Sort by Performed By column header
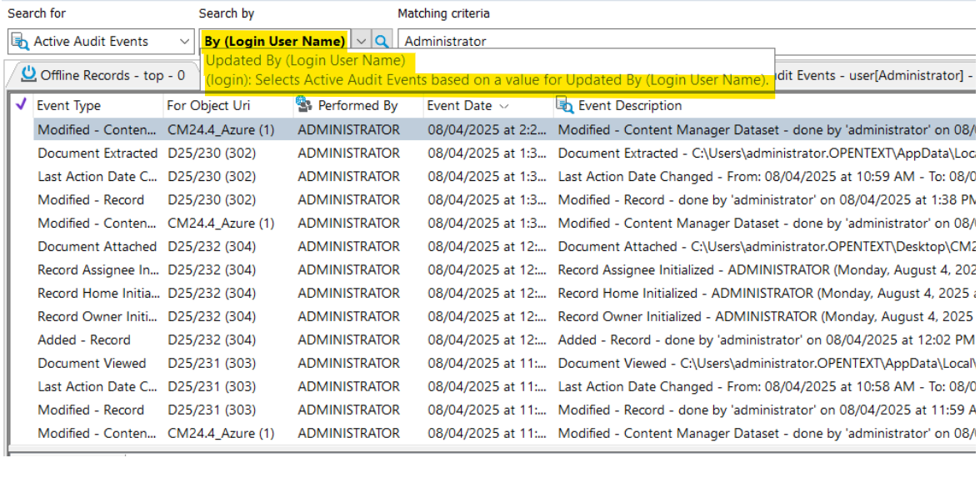 (x=358, y=106)
